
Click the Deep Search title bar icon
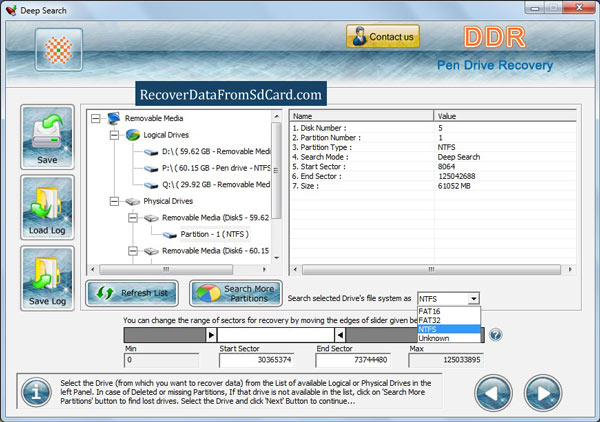tap(11, 10)
